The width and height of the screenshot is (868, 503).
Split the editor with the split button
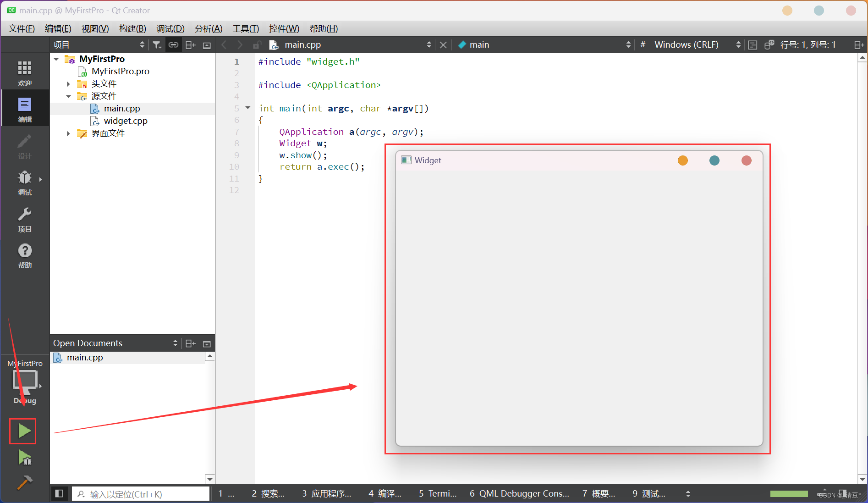859,45
